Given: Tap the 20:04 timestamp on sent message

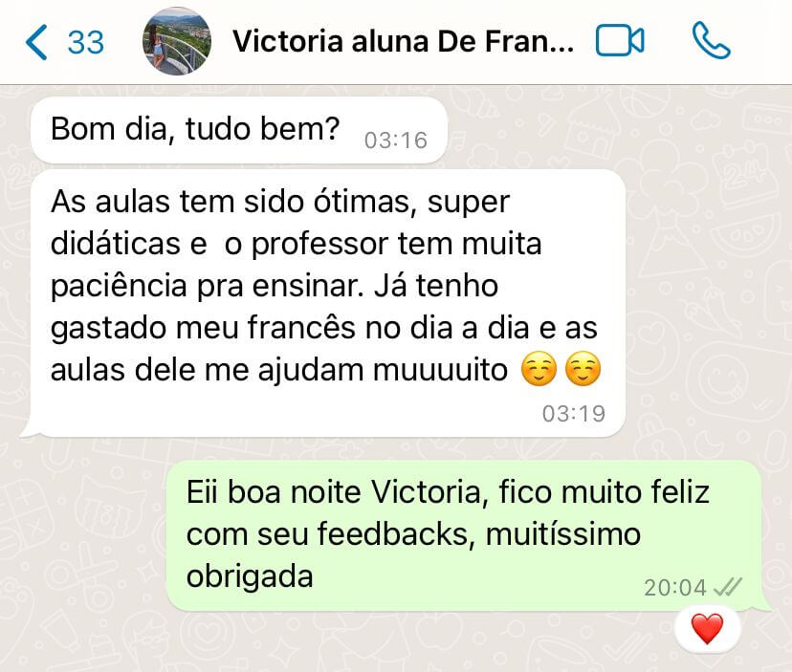Looking at the screenshot, I should pyautogui.click(x=674, y=588).
